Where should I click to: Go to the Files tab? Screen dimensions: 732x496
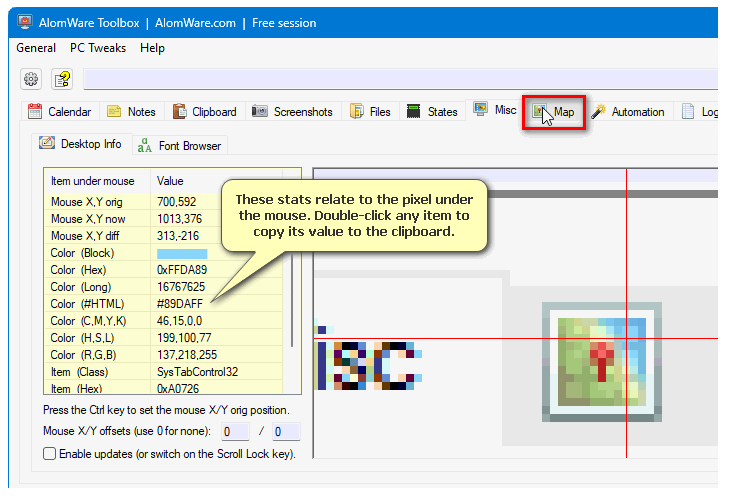pos(370,112)
